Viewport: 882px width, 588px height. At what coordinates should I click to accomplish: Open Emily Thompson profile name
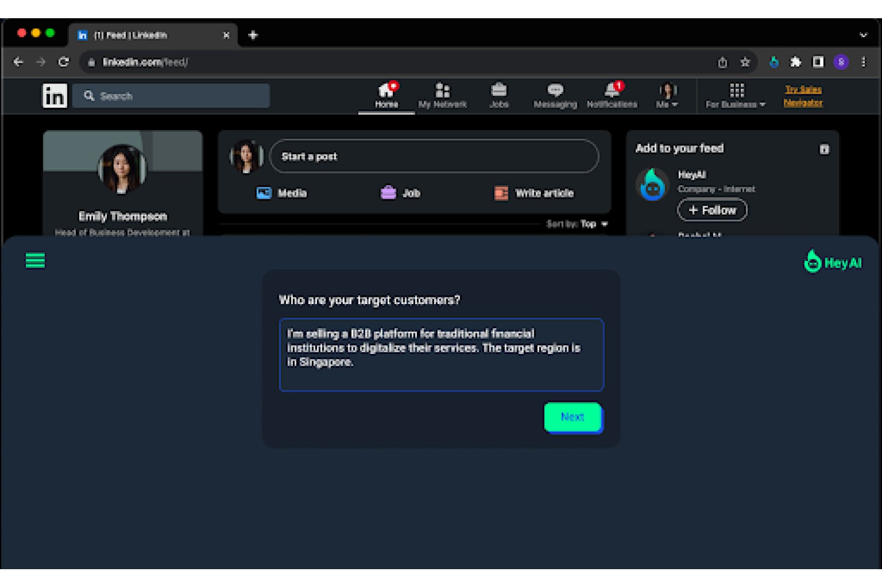[123, 216]
